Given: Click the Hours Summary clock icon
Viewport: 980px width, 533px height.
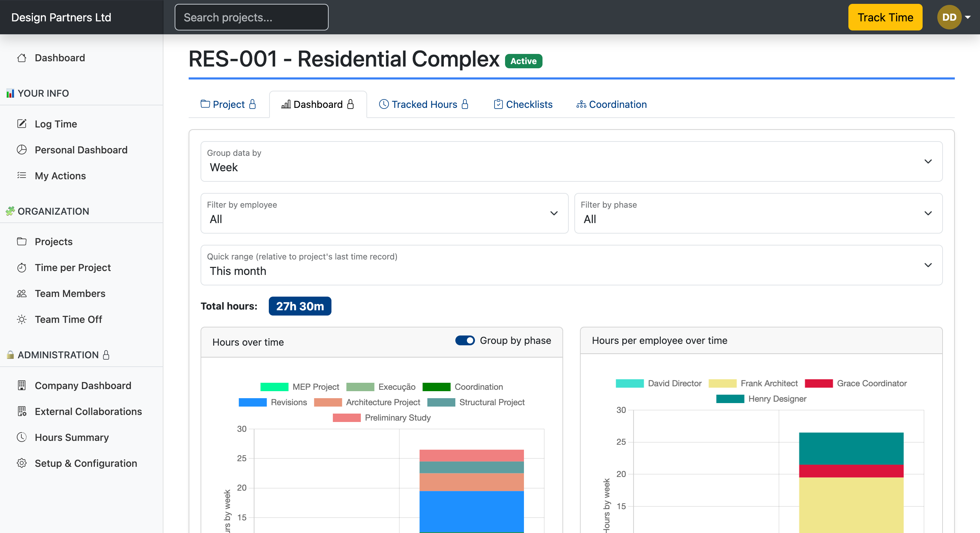Looking at the screenshot, I should [x=22, y=437].
